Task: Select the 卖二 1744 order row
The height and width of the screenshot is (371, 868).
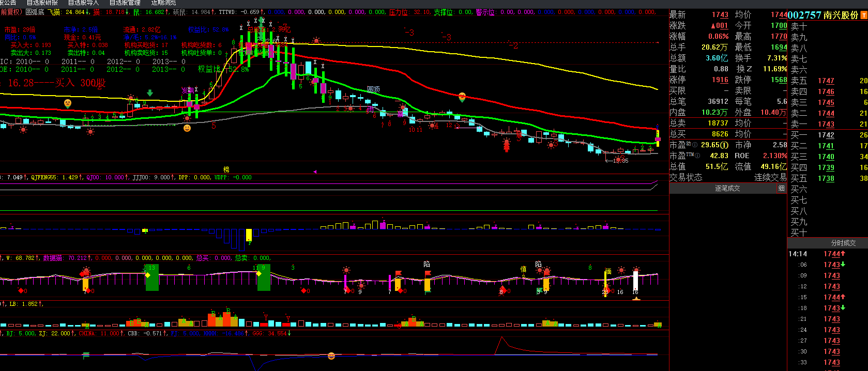Action: click(x=829, y=113)
